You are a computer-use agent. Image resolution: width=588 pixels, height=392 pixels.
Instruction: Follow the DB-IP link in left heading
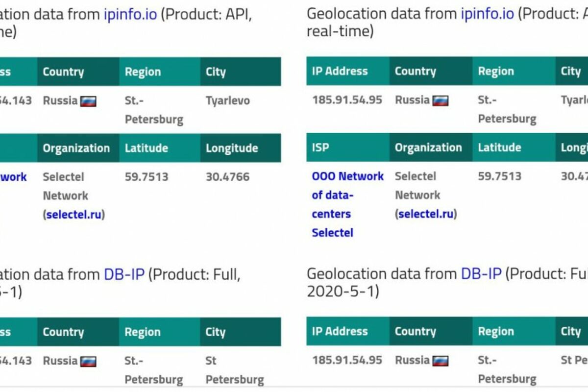pyautogui.click(x=124, y=274)
